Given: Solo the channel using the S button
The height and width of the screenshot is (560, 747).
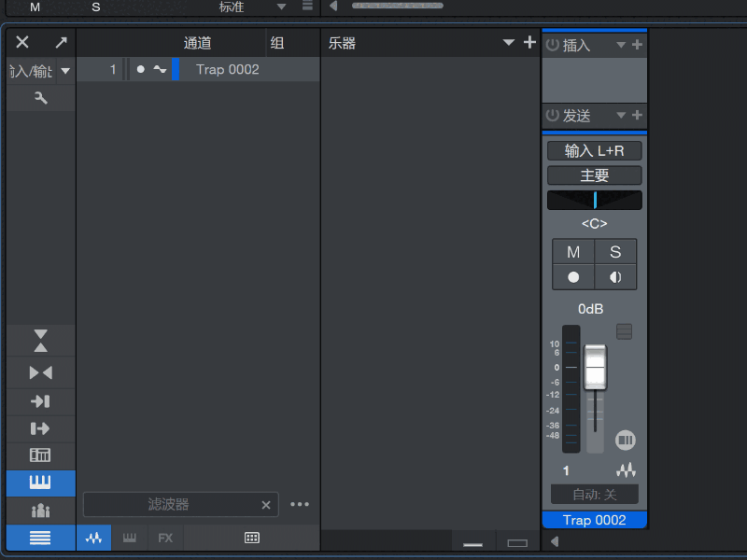Looking at the screenshot, I should 614,251.
